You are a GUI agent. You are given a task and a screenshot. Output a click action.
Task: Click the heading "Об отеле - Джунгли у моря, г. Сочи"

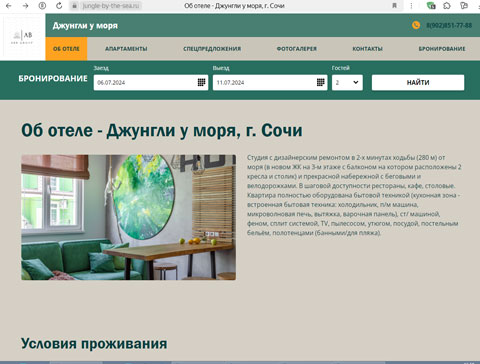(162, 130)
